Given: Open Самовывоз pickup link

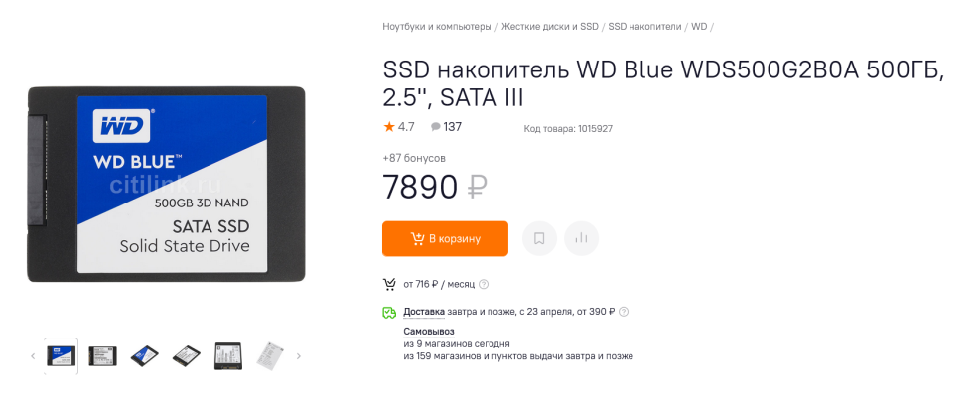Looking at the screenshot, I should coord(429,331).
